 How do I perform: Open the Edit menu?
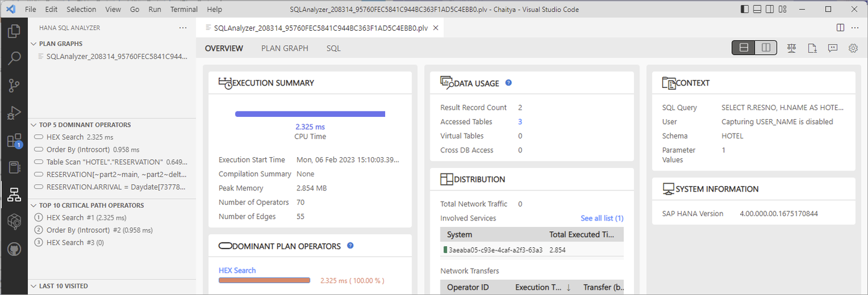coord(51,9)
